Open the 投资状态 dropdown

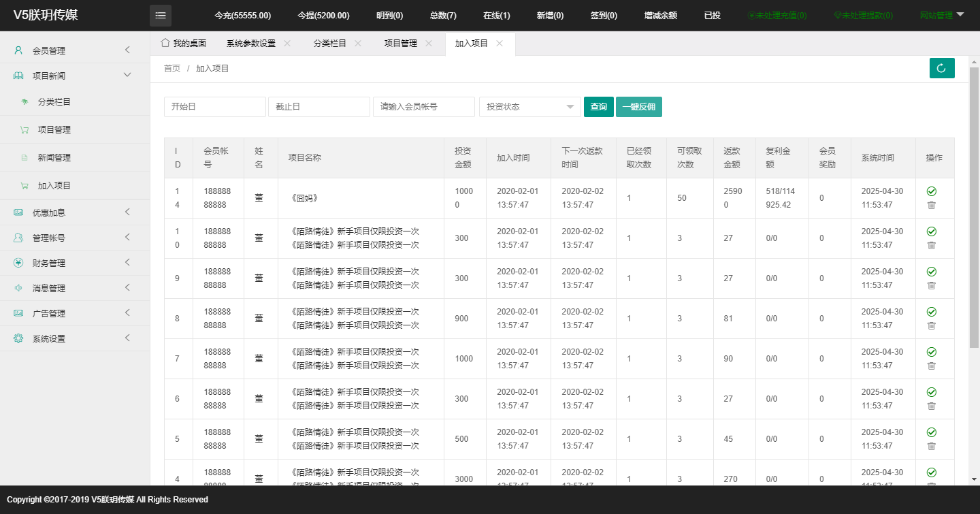529,107
